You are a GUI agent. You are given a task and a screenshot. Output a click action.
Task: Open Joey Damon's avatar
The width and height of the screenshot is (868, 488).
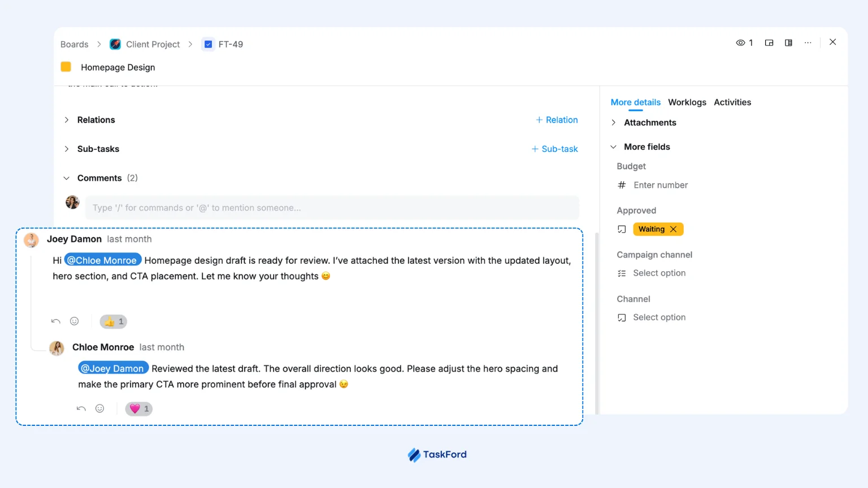click(31, 240)
